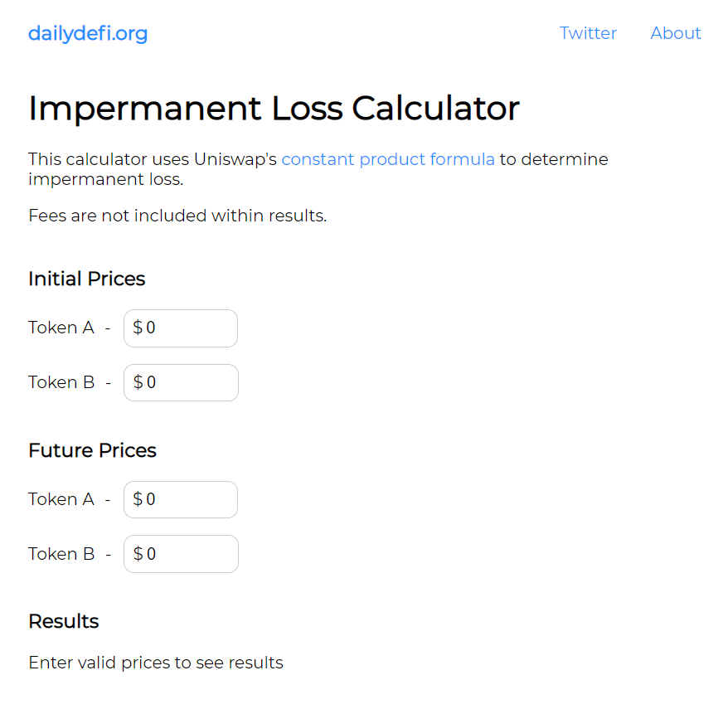This screenshot has width=728, height=714.
Task: Click dollar sign in future Token A field
Action: 138,499
